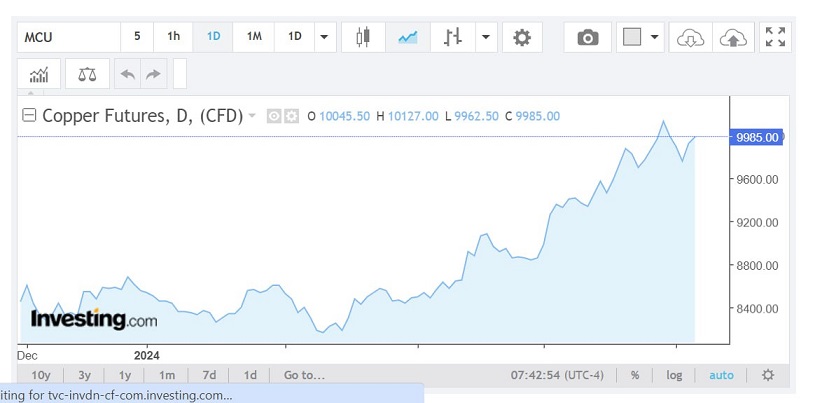
Task: Click the close value C 9985.00
Action: click(x=533, y=116)
